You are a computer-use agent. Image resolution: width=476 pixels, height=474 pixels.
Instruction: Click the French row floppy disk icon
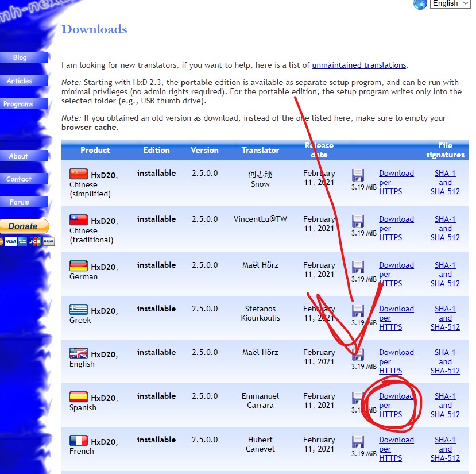[x=358, y=442]
